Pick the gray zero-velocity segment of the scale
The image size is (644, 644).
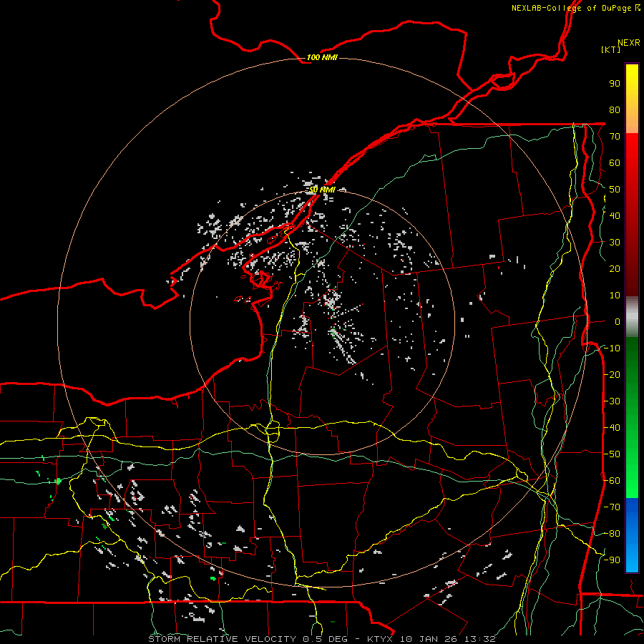tap(632, 317)
